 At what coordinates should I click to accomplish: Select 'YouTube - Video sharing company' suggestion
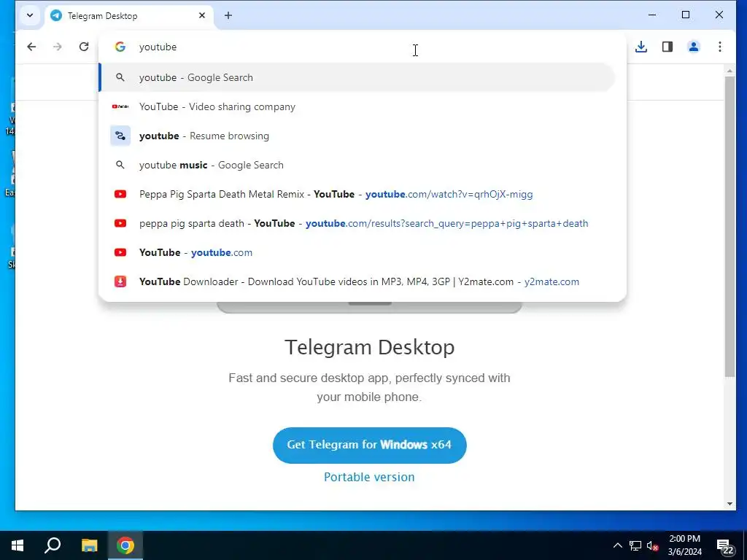click(x=357, y=106)
